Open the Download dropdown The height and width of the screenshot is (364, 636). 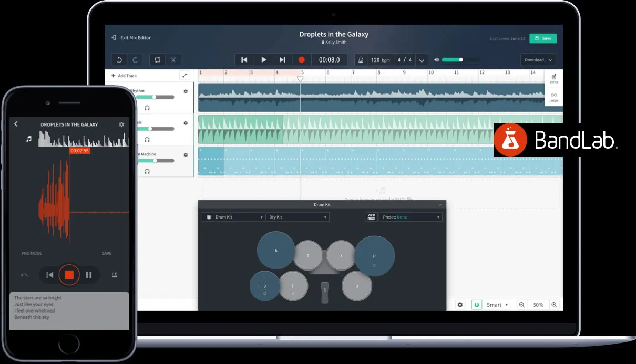click(x=539, y=60)
